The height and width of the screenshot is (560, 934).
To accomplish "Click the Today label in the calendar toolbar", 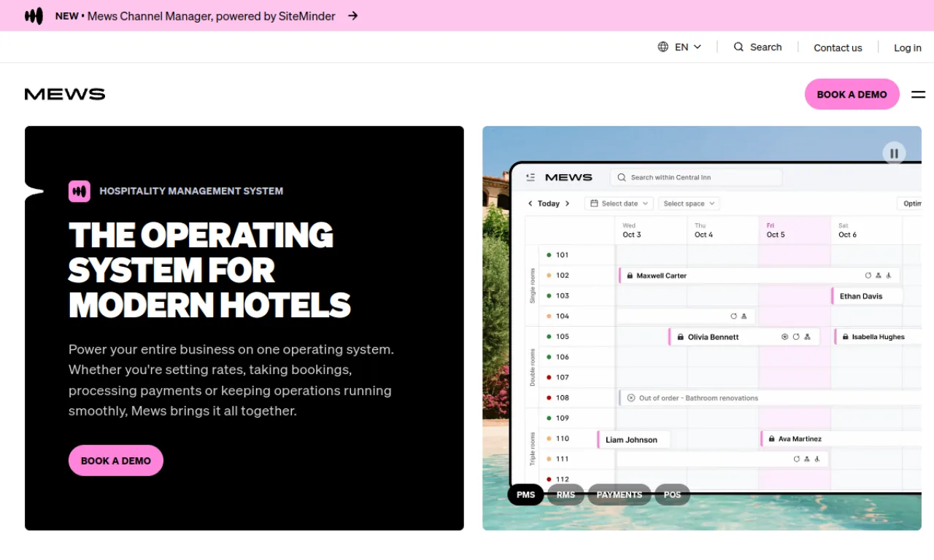I will [549, 203].
